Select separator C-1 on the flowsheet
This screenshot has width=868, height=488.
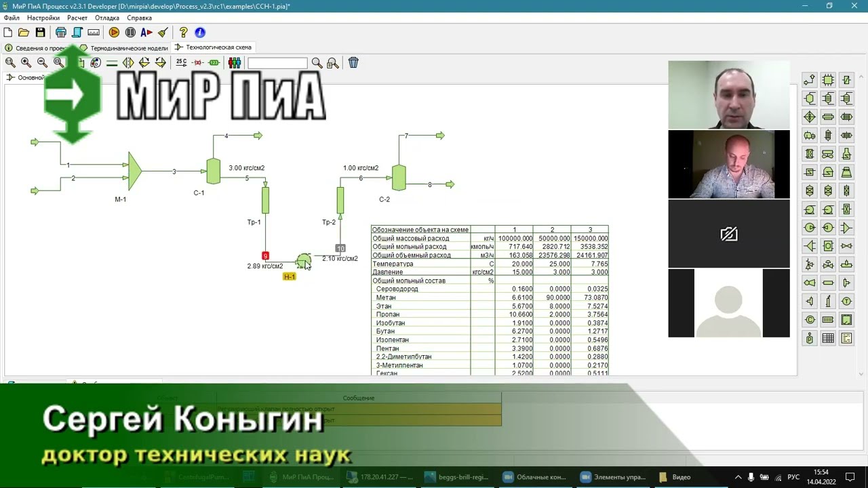213,171
